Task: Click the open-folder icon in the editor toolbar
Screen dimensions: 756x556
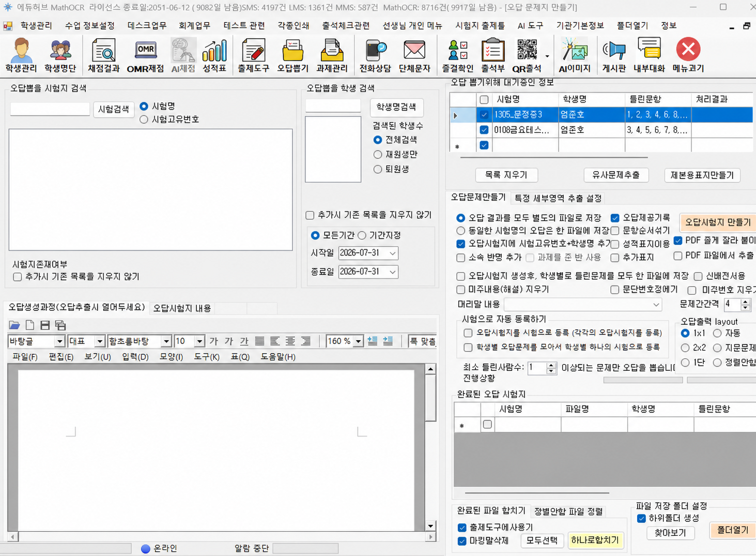Action: pyautogui.click(x=14, y=325)
